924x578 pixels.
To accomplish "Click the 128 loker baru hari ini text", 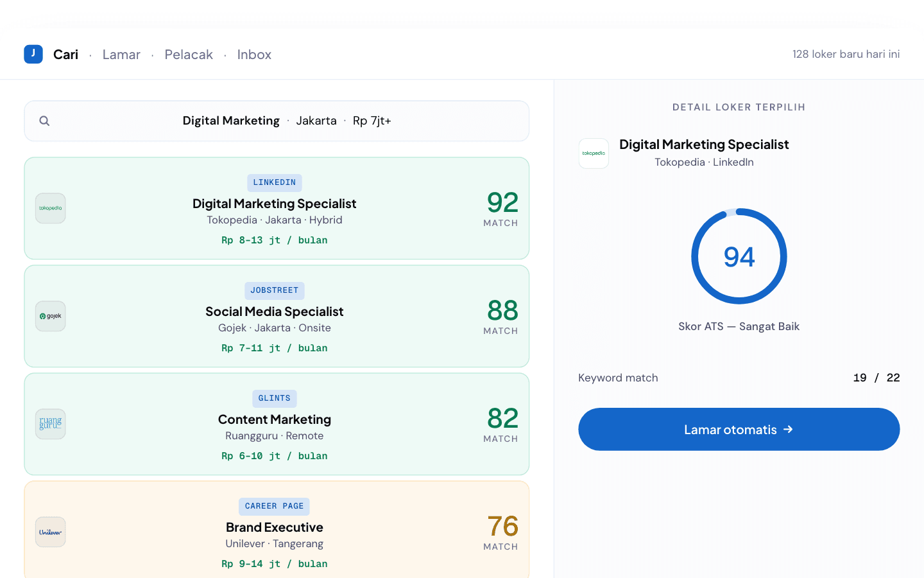I will click(x=846, y=54).
